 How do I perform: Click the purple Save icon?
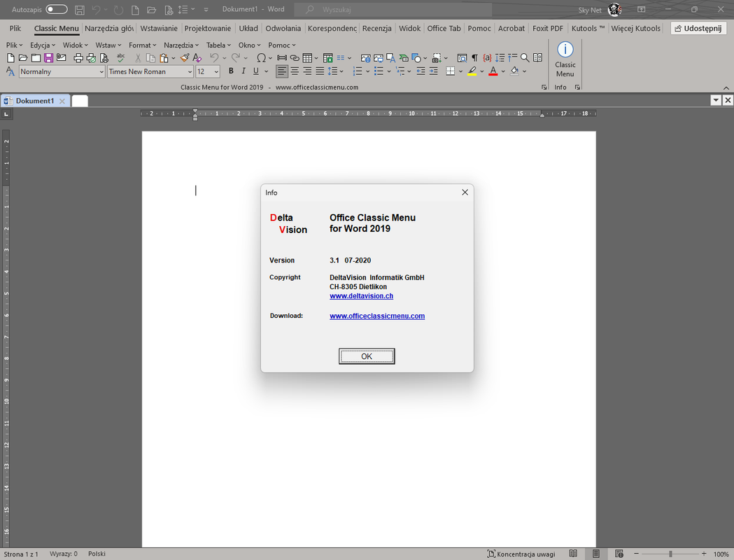click(x=49, y=58)
